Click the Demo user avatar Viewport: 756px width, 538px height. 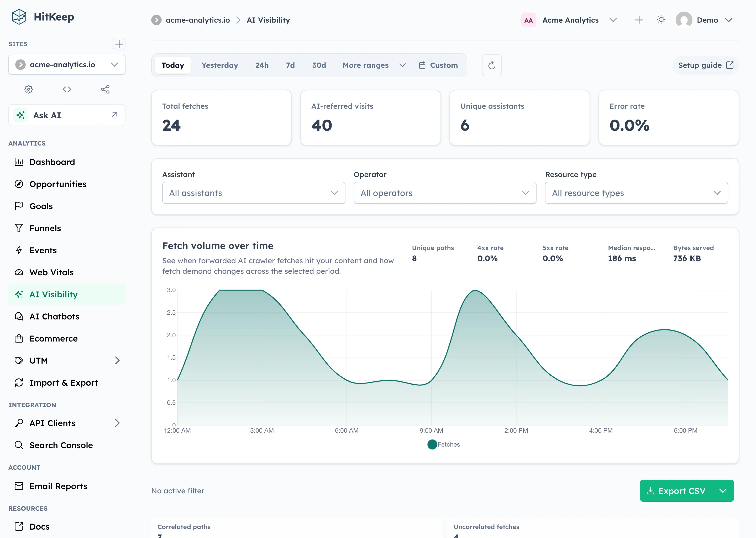[x=684, y=20]
